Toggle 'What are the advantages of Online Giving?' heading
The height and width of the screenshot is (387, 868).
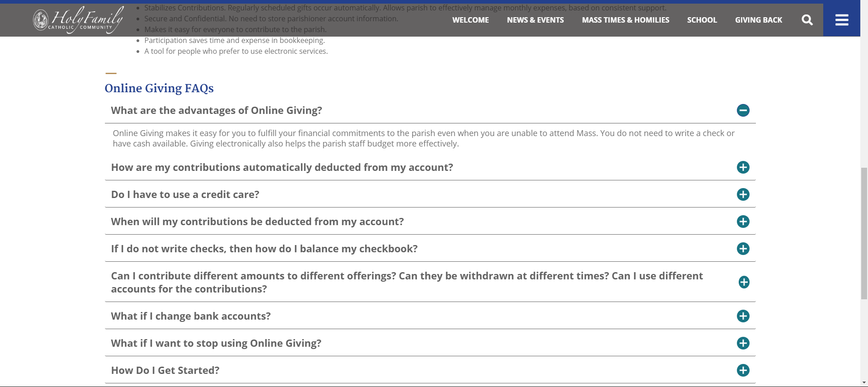(217, 110)
